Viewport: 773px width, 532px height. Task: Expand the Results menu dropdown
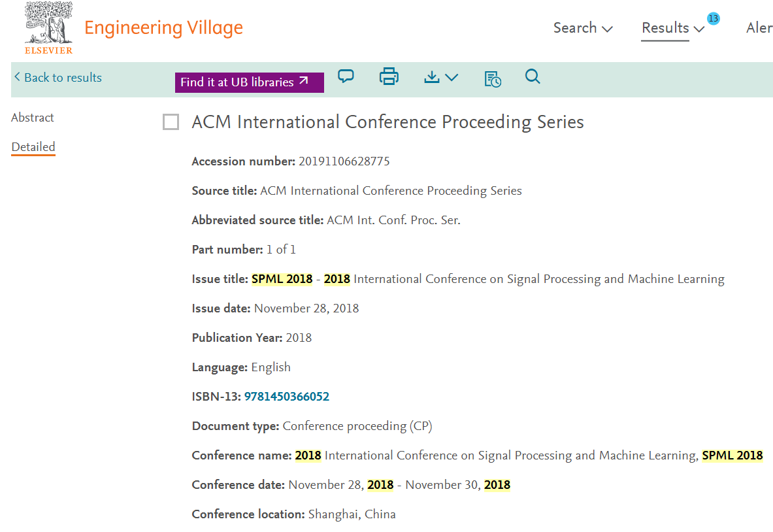pyautogui.click(x=673, y=28)
